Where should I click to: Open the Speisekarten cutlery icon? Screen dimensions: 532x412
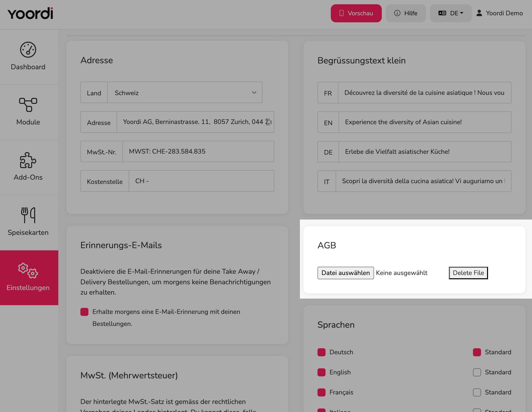[28, 215]
